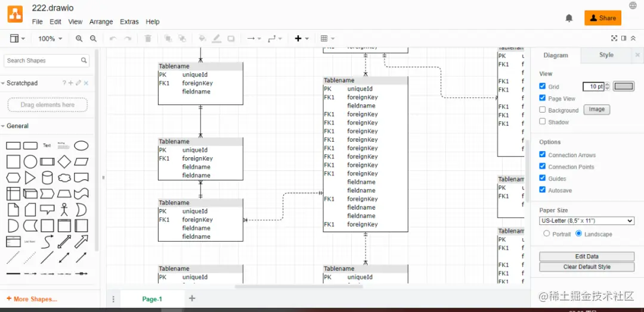
Task: Click the Clear Default Style button
Action: tap(587, 267)
